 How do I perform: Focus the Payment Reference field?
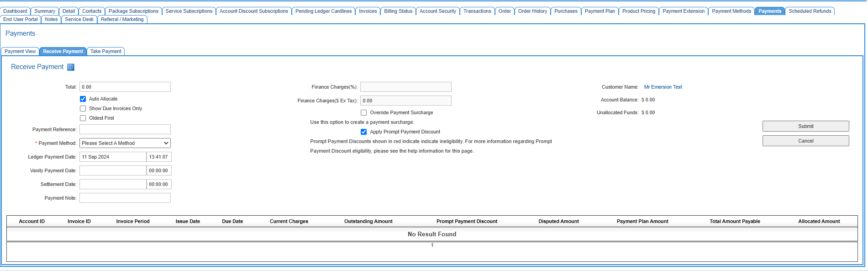pyautogui.click(x=125, y=129)
